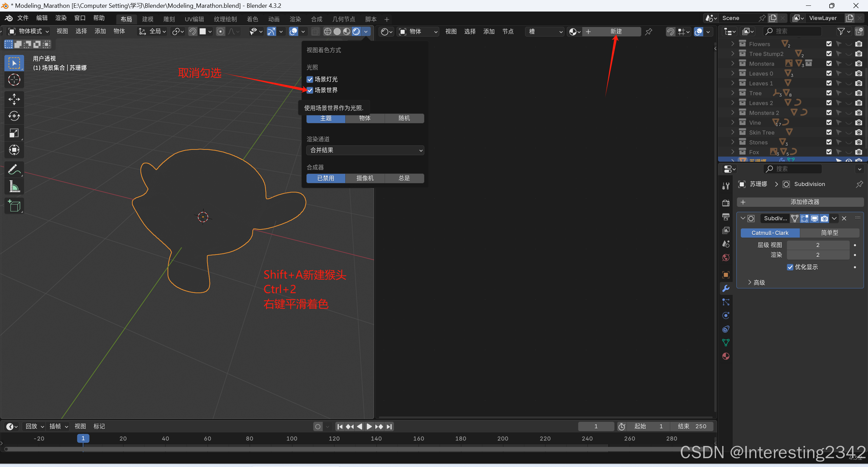
Task: Open the Material properties tab
Action: pos(726,356)
